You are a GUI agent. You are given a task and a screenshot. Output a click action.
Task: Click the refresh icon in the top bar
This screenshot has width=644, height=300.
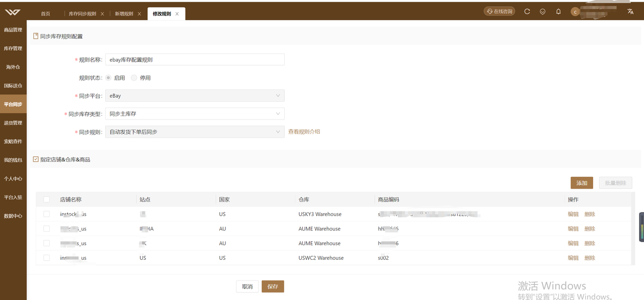[x=527, y=11]
